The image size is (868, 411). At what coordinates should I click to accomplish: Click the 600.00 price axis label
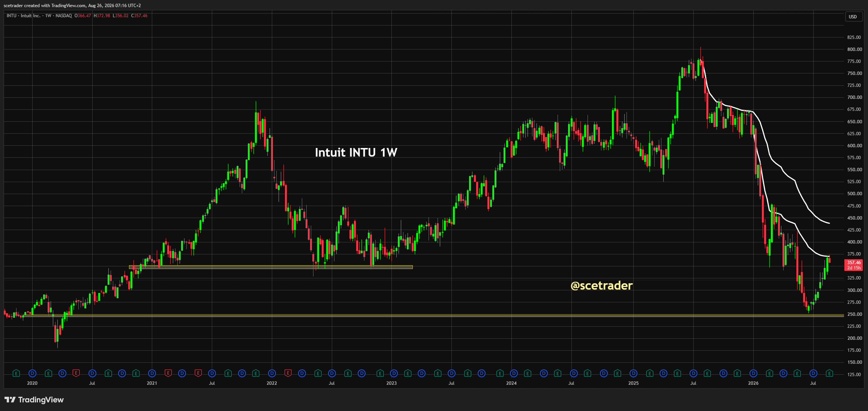click(854, 146)
